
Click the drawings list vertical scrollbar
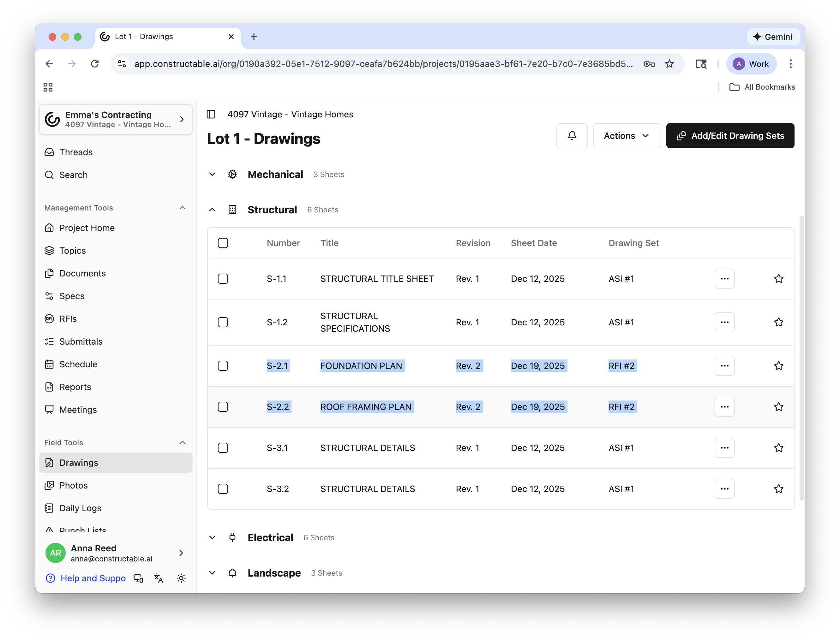click(801, 358)
